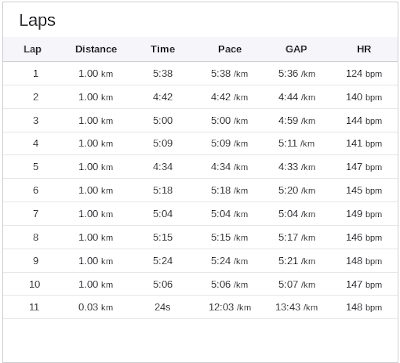The width and height of the screenshot is (400, 363).
Task: Click lap 10 row number
Action: click(35, 284)
